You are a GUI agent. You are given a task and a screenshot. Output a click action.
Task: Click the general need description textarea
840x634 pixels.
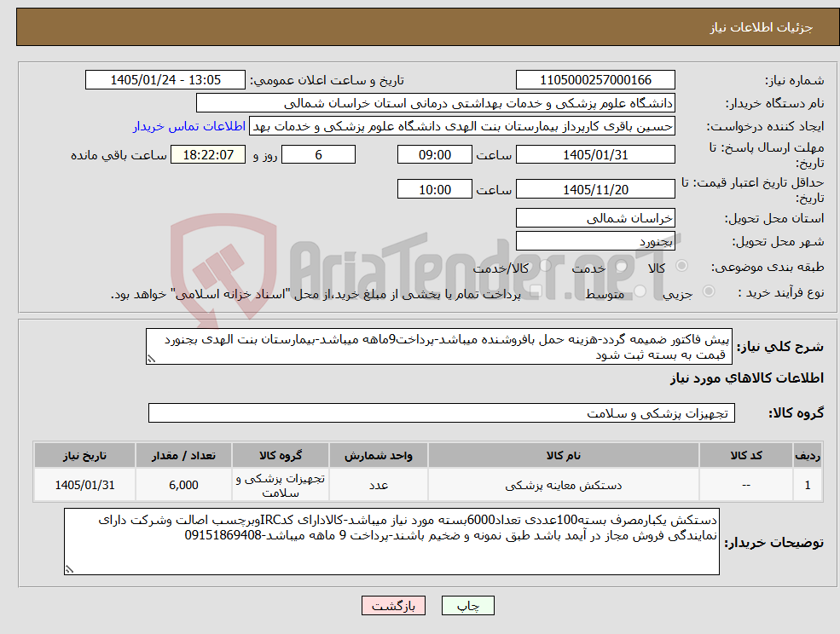(438, 347)
